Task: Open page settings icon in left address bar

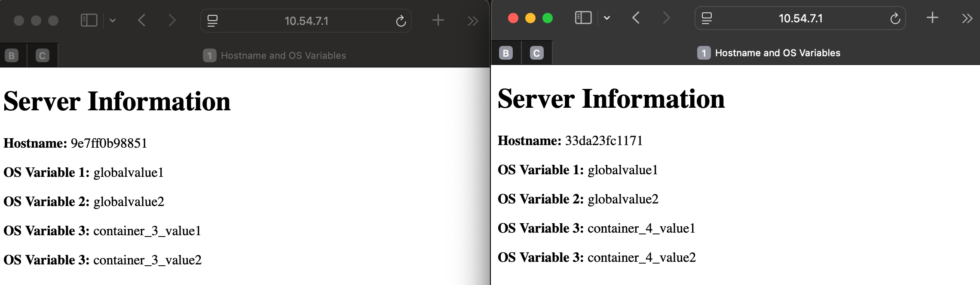Action: tap(212, 21)
